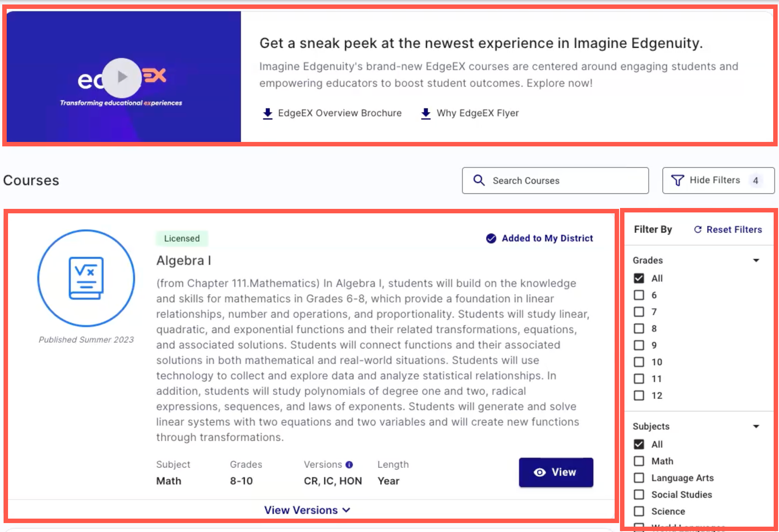Collapse the Grades filter section
This screenshot has height=532, width=779.
(x=756, y=260)
